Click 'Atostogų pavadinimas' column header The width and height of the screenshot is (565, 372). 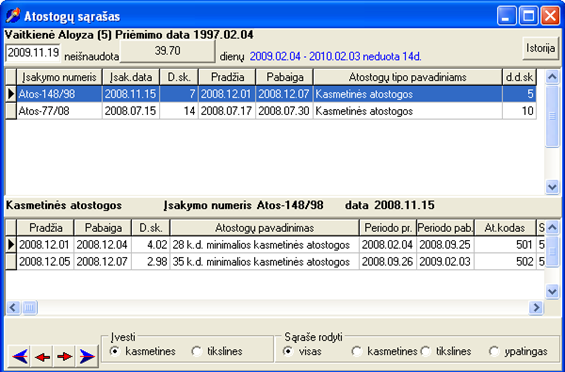[264, 228]
